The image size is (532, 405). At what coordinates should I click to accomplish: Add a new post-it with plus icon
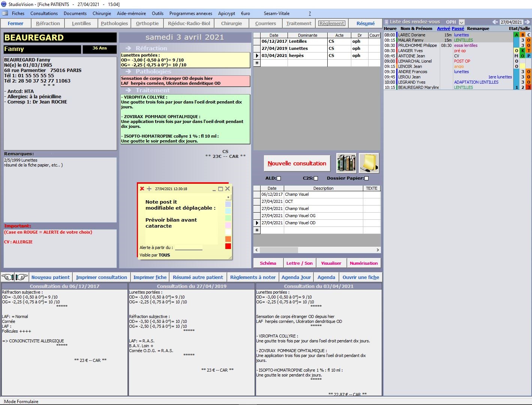[149, 189]
